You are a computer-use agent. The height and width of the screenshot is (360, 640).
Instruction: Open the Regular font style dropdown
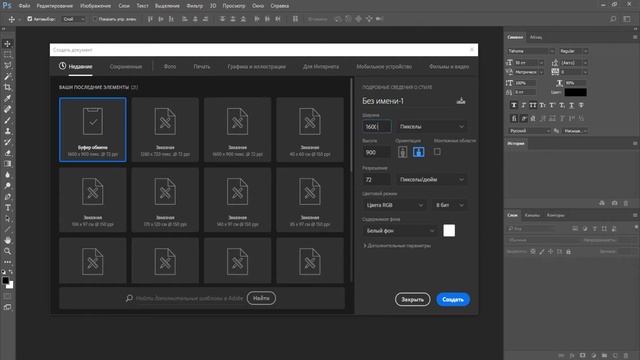(573, 51)
